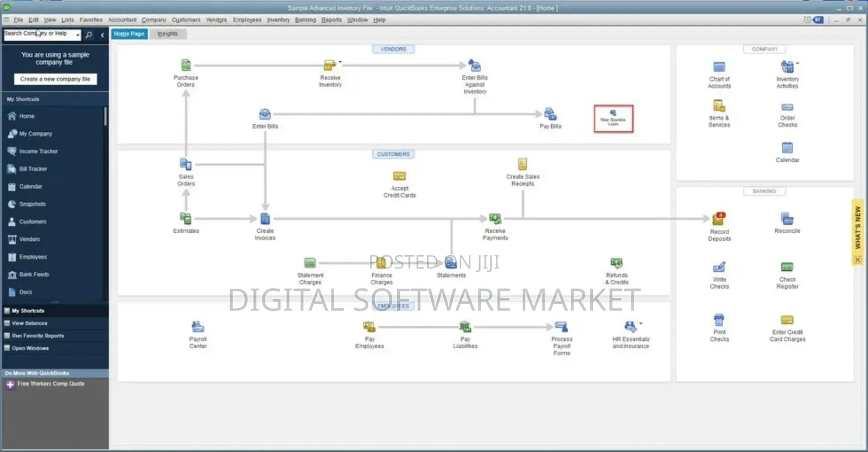Expand the Receive Inventory dropdown arrow
The image size is (868, 452).
click(340, 62)
